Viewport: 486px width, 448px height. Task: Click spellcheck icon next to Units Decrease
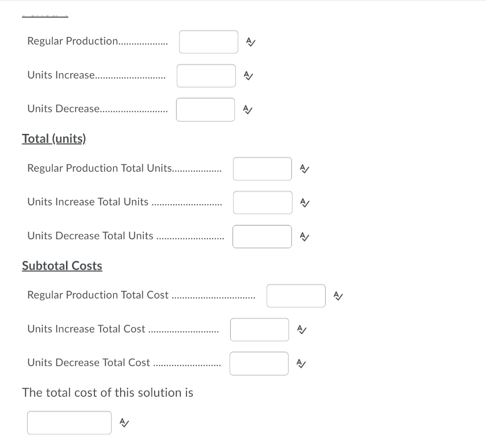[247, 110]
